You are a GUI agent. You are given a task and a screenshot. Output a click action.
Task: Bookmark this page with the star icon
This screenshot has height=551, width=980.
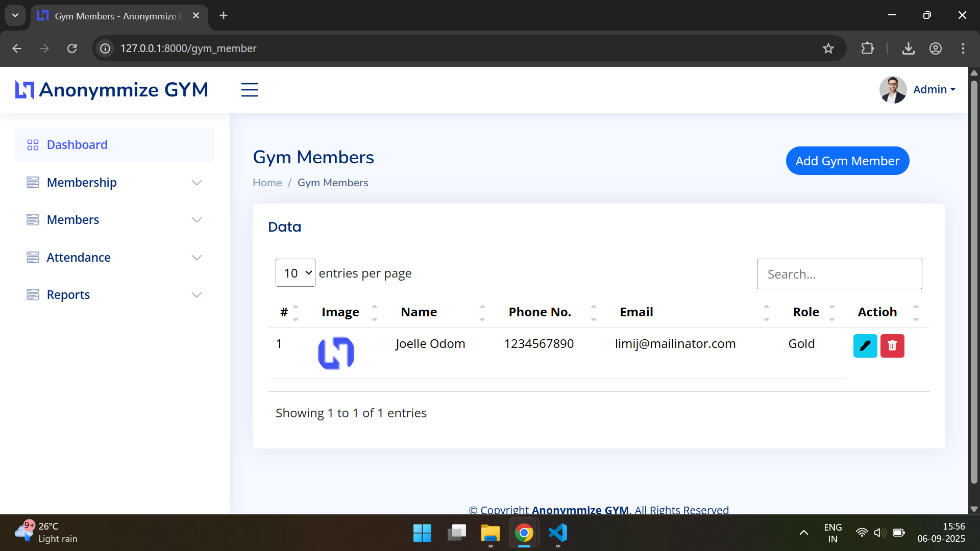828,48
